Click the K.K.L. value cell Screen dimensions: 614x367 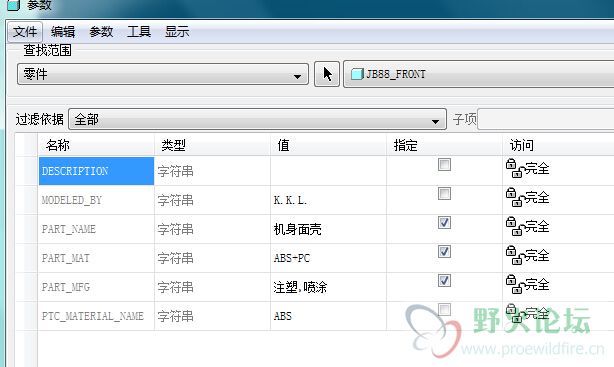click(x=328, y=200)
